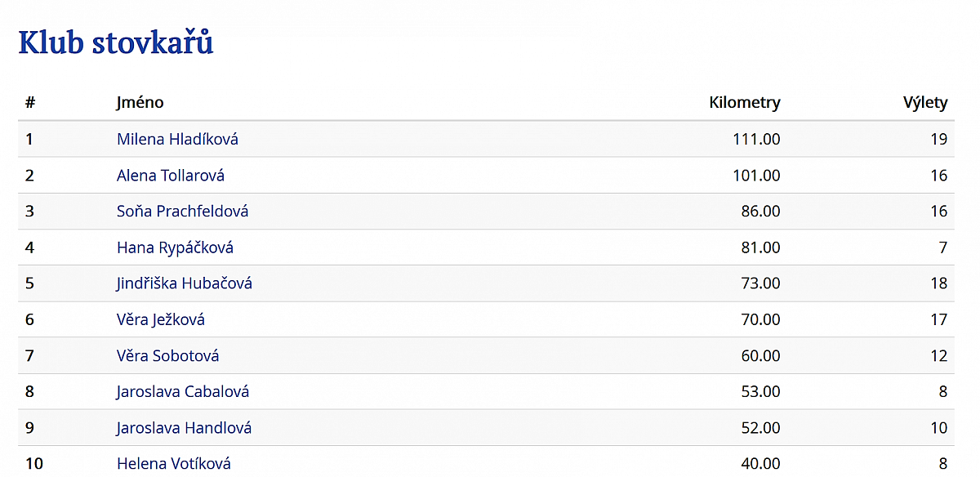Click the Jaroslava Cabalová link
Viewport: 980px width, 477px height.
(x=182, y=392)
